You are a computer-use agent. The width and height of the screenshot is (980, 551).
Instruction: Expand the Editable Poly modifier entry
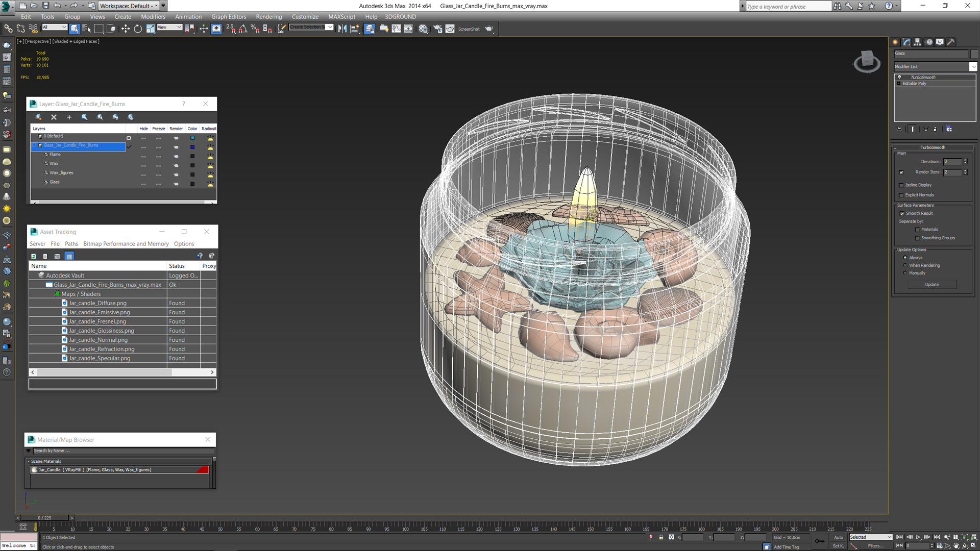point(899,84)
